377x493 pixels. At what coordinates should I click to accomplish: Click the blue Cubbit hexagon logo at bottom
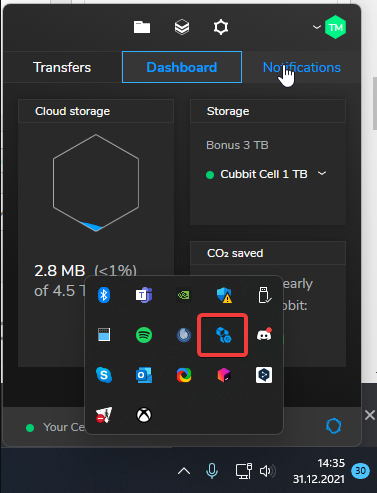[x=334, y=426]
